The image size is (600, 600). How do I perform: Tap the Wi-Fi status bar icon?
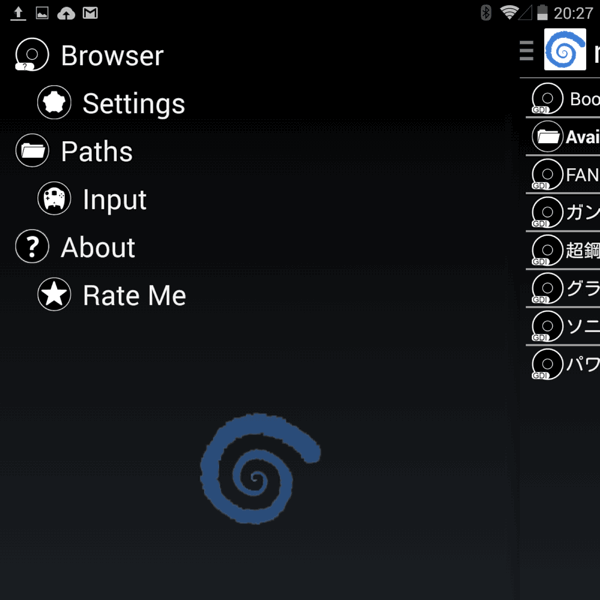(510, 13)
